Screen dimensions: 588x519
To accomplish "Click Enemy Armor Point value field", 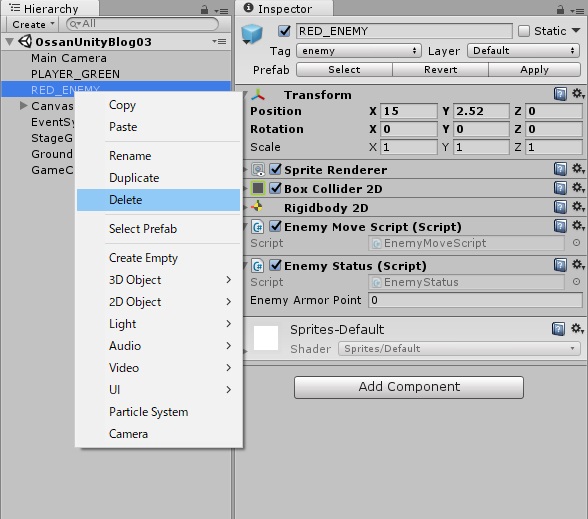I will tap(476, 300).
